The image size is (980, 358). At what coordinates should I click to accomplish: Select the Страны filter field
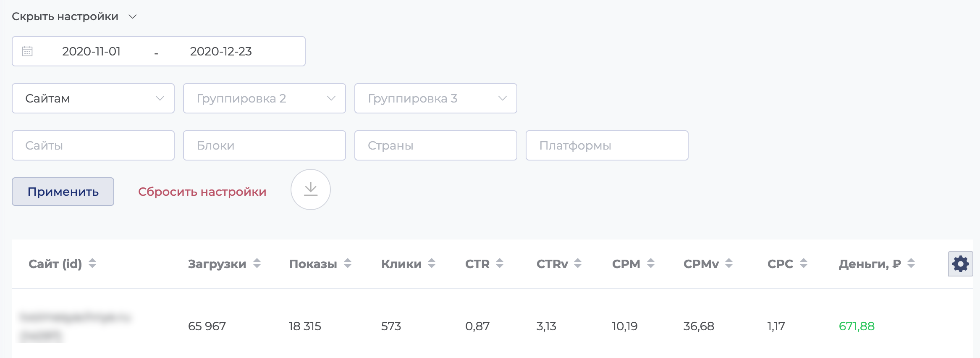pos(436,145)
